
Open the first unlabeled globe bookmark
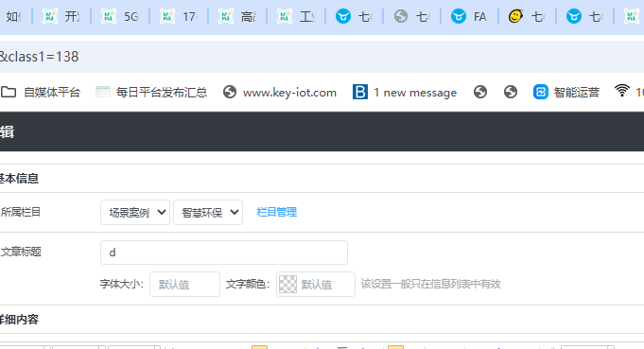click(x=480, y=92)
